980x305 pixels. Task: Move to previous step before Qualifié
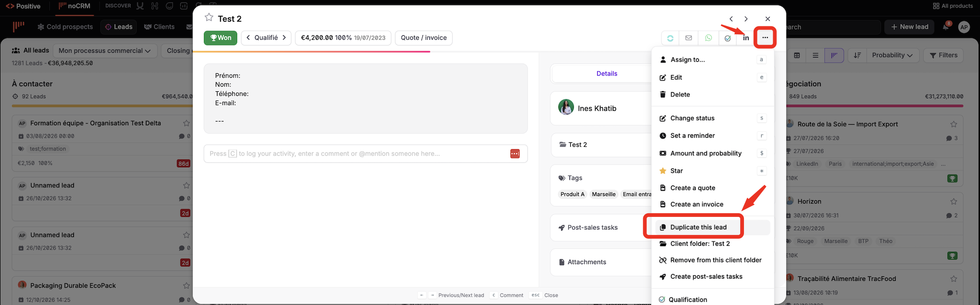tap(248, 38)
